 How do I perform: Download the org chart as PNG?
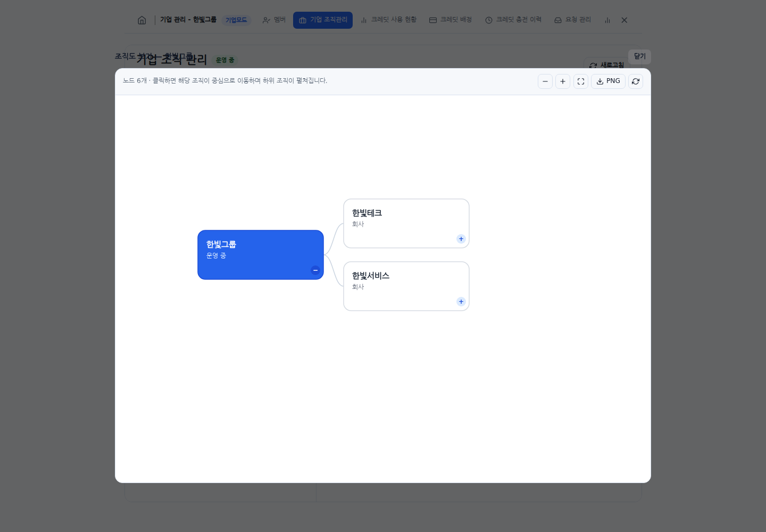click(608, 81)
